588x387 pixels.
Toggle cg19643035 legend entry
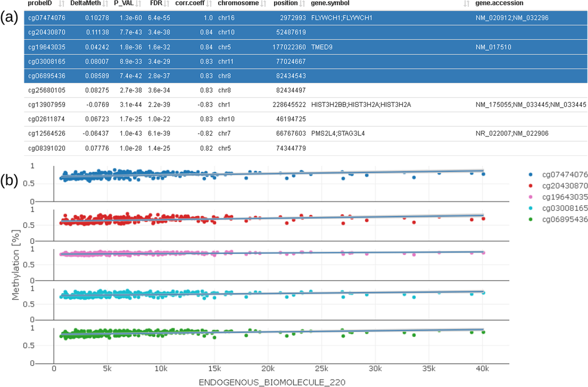[x=558, y=197]
